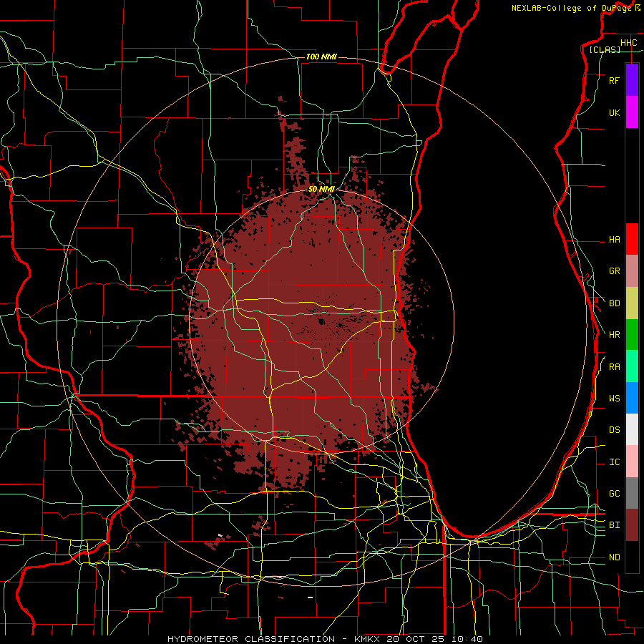644x644 pixels.
Task: Click the red HA legend color swatch
Action: pyautogui.click(x=632, y=239)
